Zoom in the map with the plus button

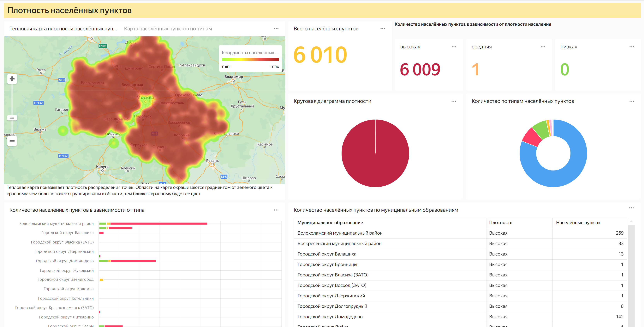(x=12, y=79)
